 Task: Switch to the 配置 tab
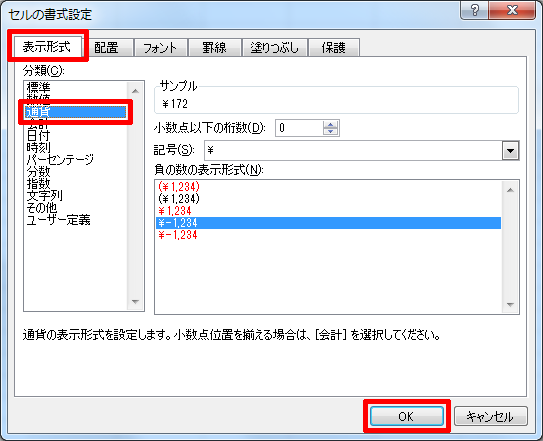[x=106, y=47]
